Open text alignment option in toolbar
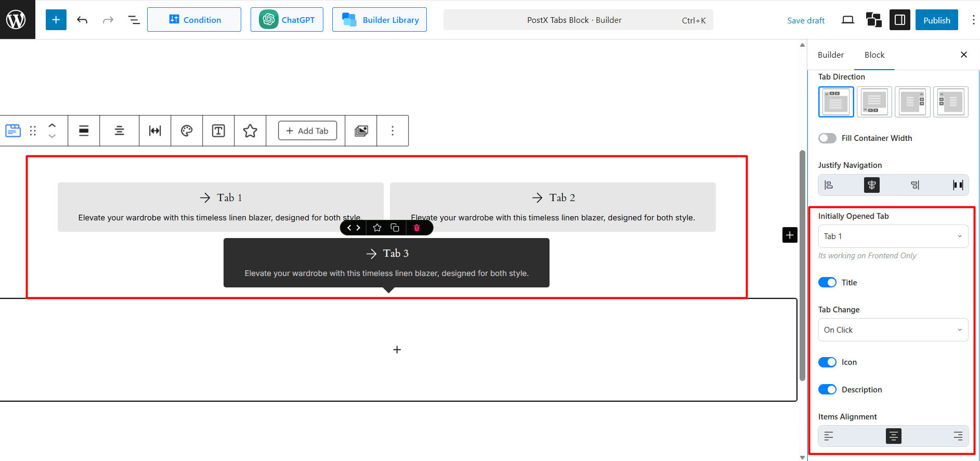 (119, 131)
